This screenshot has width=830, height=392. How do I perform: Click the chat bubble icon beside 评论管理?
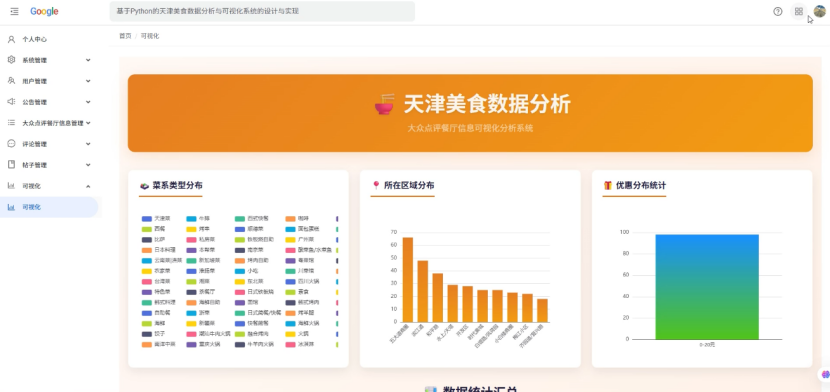point(11,144)
